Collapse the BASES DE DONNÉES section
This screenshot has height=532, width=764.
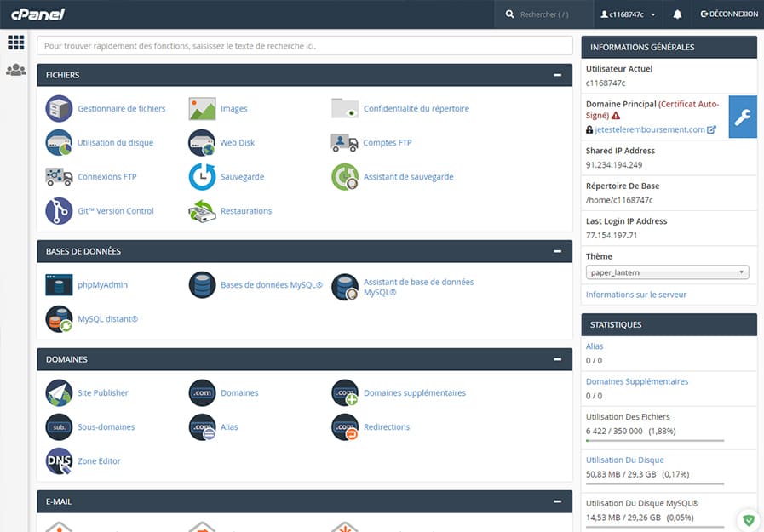click(x=557, y=251)
